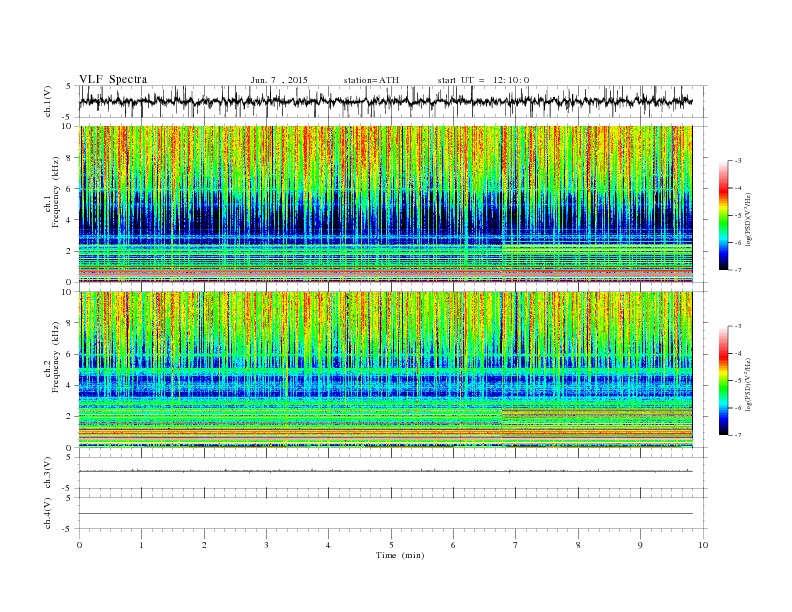This screenshot has height=612, width=792.
Task: Click the "Time (min)" axis label
Action: pos(400,555)
